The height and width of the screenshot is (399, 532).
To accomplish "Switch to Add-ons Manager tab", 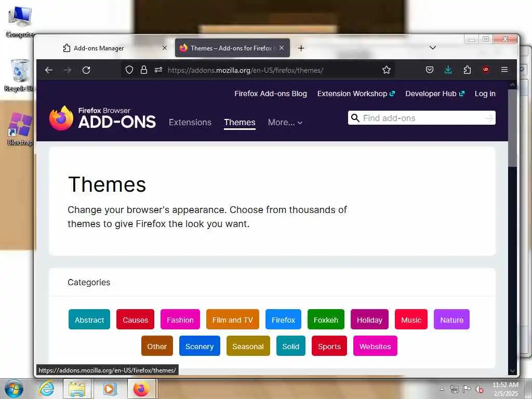I will (115, 48).
